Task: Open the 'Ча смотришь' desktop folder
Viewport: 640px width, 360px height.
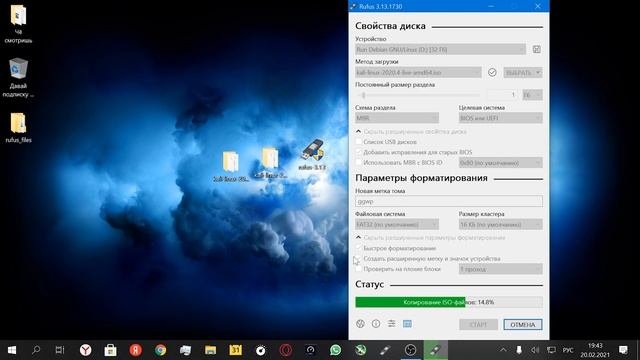Action: 18,23
